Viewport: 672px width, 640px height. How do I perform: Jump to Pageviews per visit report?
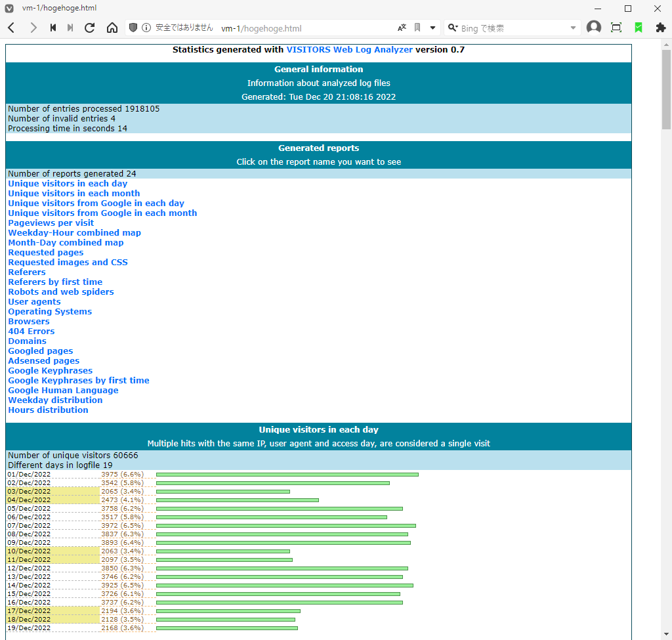[x=51, y=223]
